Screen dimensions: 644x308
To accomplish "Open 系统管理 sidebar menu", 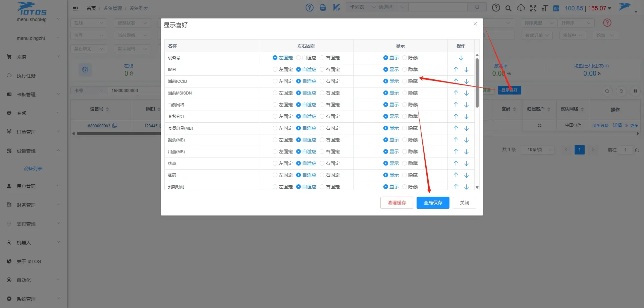I will click(34, 299).
